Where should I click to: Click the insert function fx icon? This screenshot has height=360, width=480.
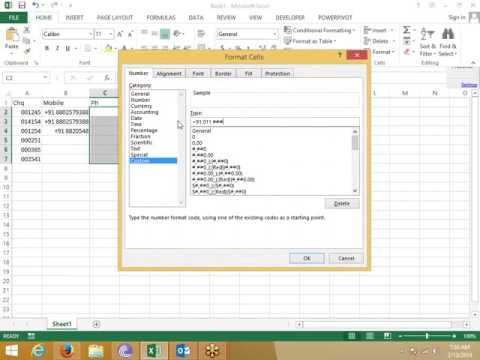point(107,78)
